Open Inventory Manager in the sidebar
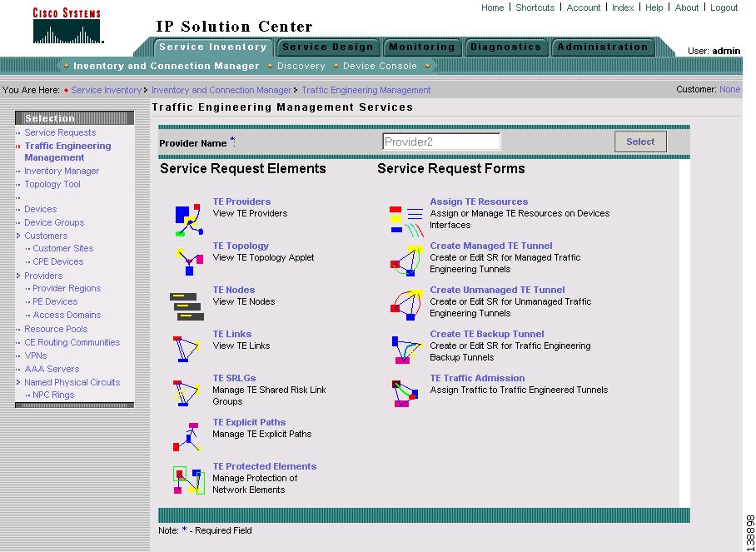756x552 pixels. [62, 171]
